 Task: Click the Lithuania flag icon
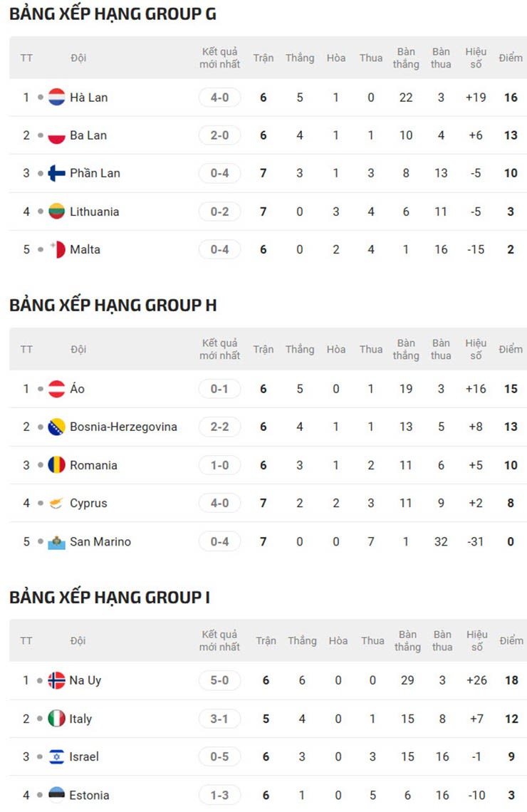57,212
